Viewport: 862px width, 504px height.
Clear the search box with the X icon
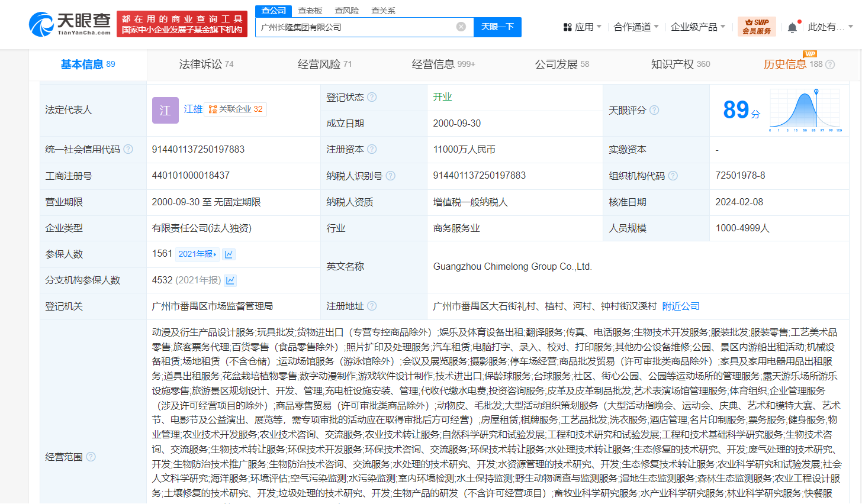(461, 27)
